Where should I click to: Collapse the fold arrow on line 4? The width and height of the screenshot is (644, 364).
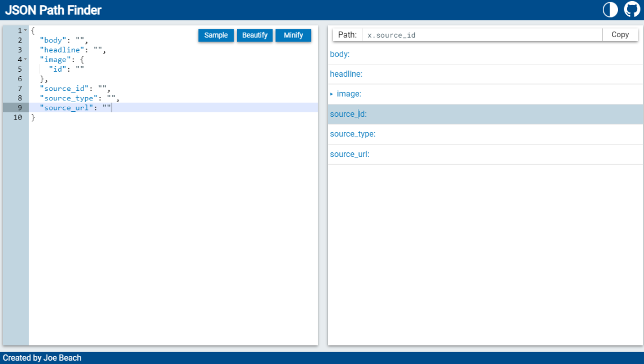point(25,59)
